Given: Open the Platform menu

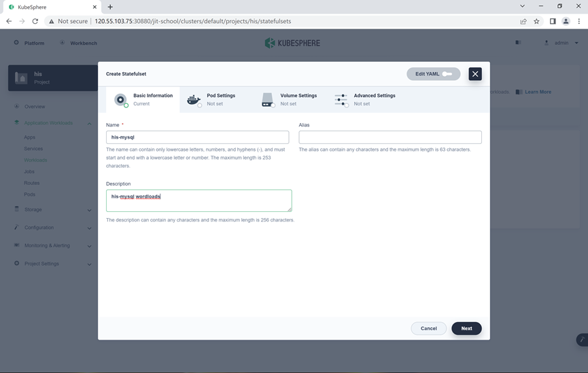Looking at the screenshot, I should click(x=29, y=43).
